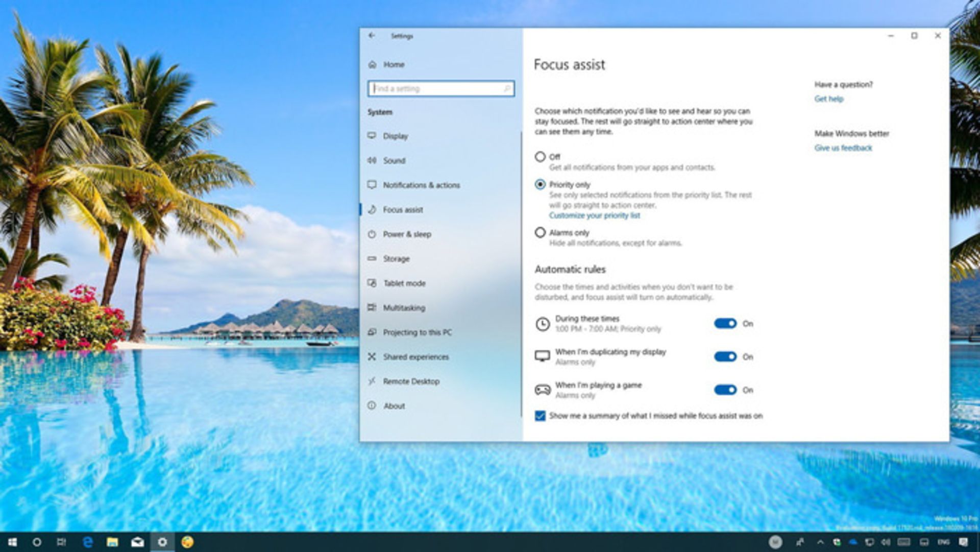Screen dimensions: 980x552
Task: Open Microsoft Edge from taskbar
Action: pos(88,542)
